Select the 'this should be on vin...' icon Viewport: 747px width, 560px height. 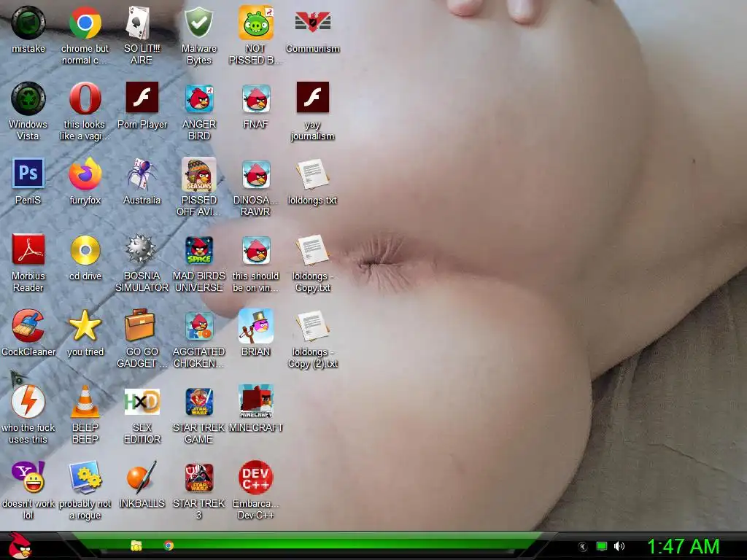click(x=256, y=250)
